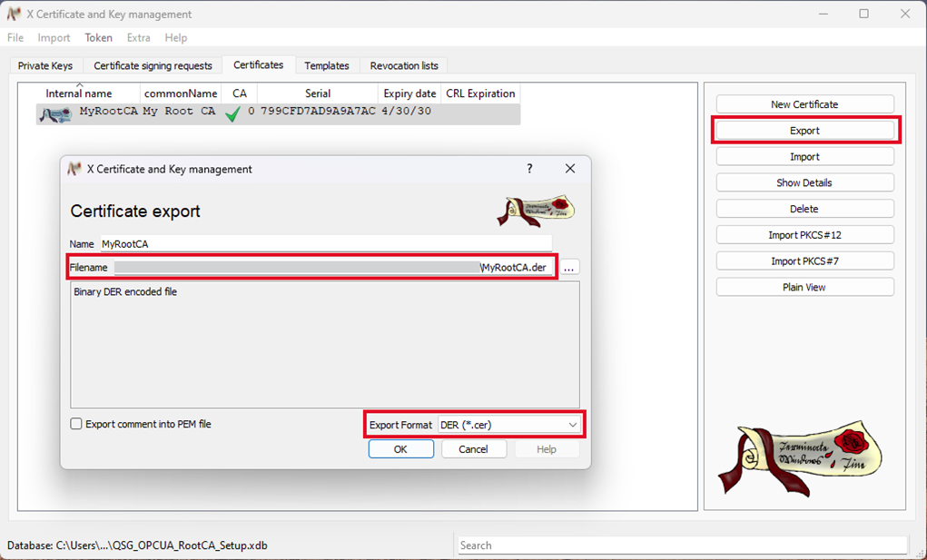927x560 pixels.
Task: Click the Search field at bottom
Action: [x=681, y=545]
